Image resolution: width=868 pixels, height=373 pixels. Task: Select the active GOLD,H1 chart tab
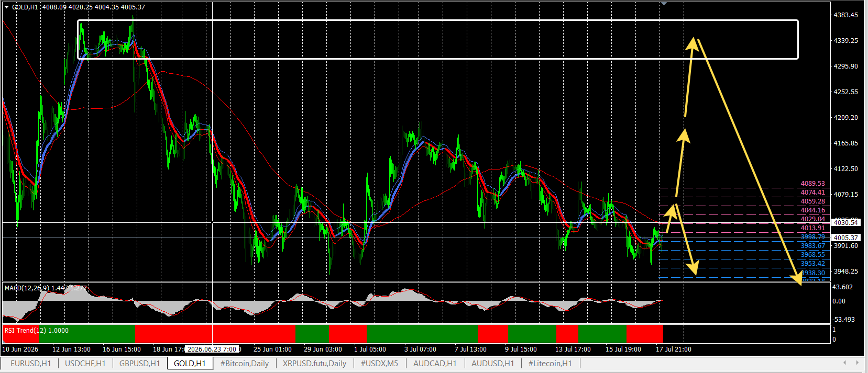pos(190,364)
